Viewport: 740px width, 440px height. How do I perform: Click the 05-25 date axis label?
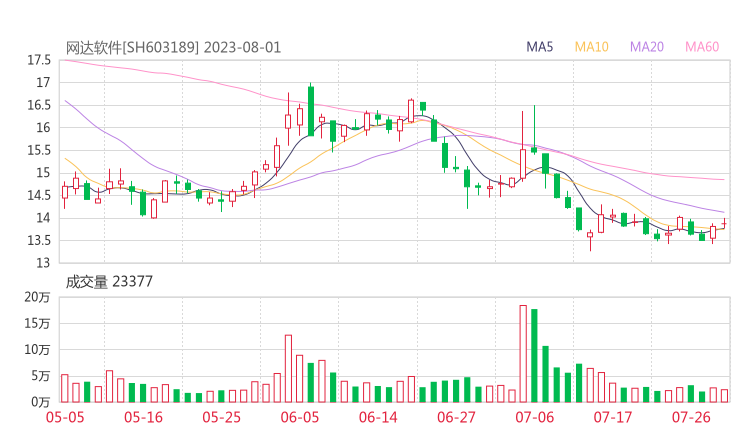coord(221,417)
